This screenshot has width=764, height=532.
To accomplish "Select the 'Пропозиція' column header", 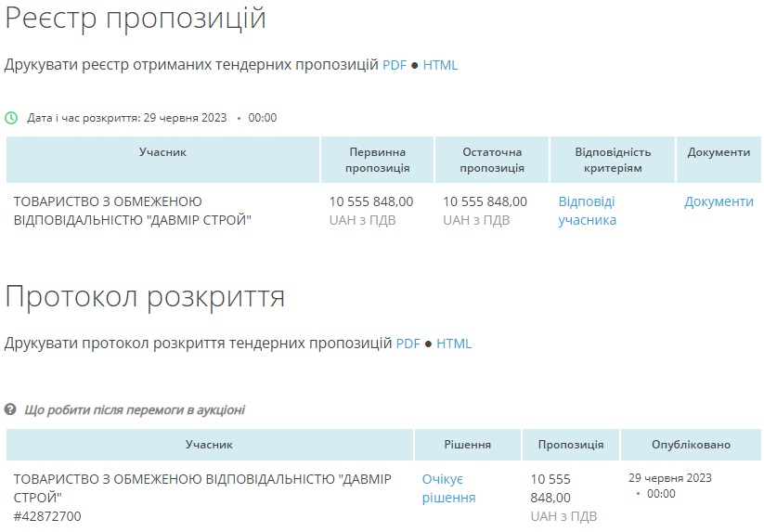I will 571,445.
